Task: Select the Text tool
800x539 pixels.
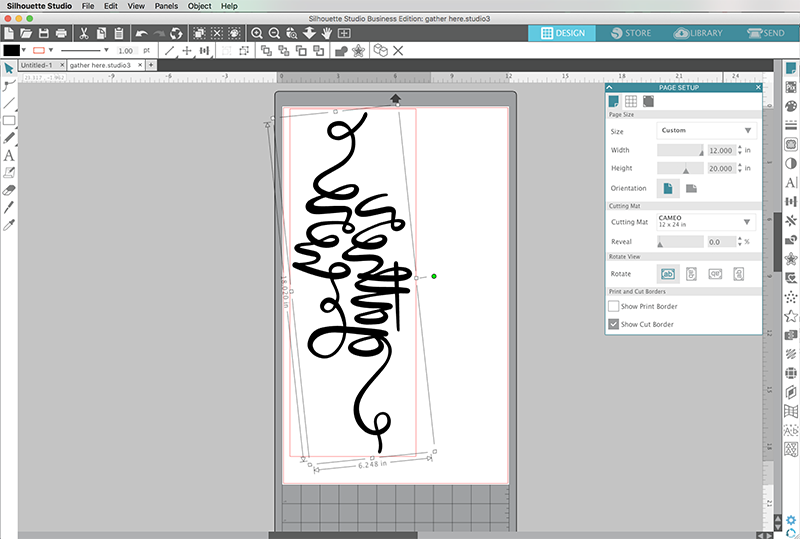Action: tap(9, 155)
